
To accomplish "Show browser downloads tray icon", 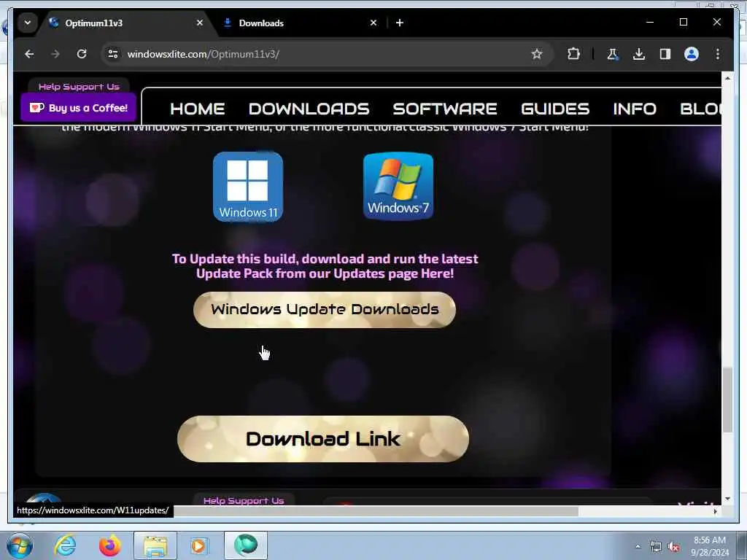I will [639, 54].
